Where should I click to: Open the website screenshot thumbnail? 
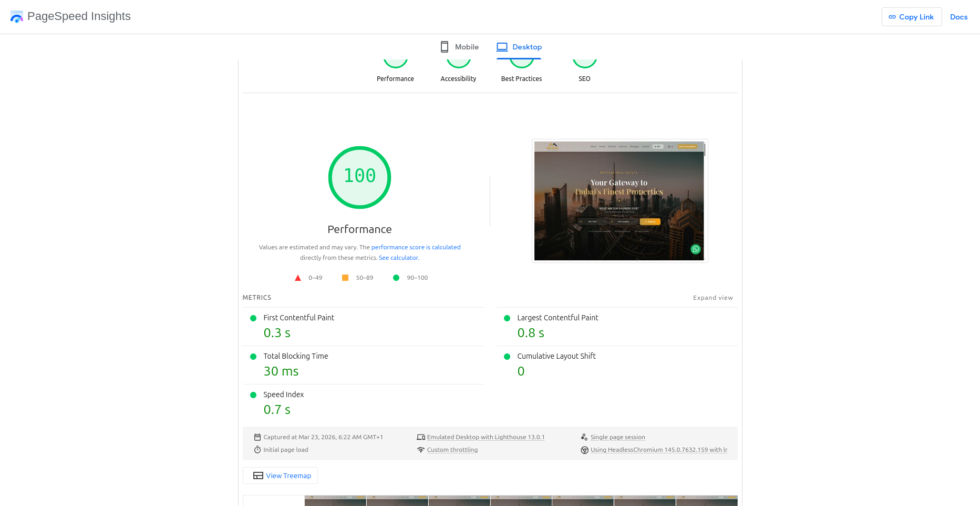[x=620, y=200]
